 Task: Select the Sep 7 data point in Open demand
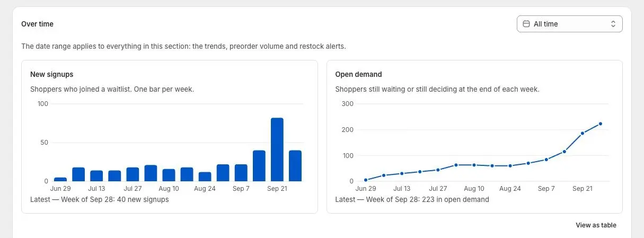tap(546, 160)
